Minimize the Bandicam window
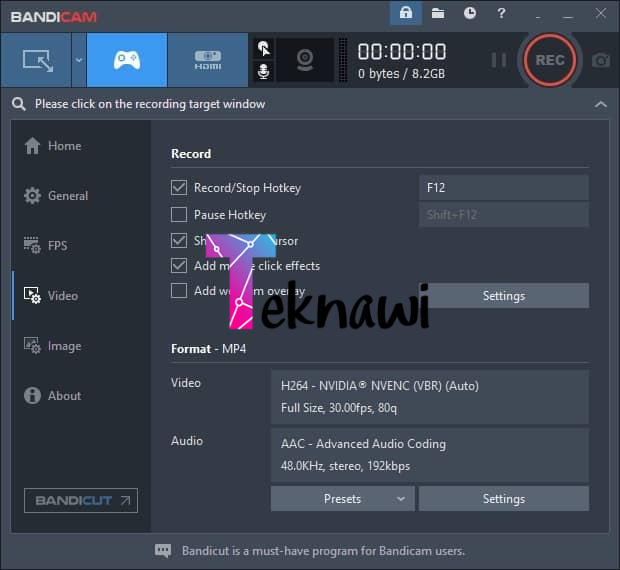Image resolution: width=620 pixels, height=570 pixels. point(568,16)
